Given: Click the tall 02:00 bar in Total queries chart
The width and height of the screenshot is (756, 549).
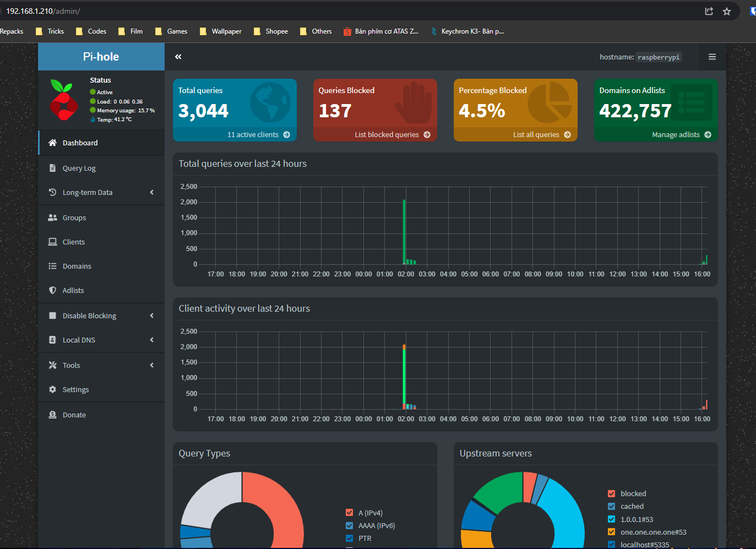Looking at the screenshot, I should pyautogui.click(x=404, y=232).
